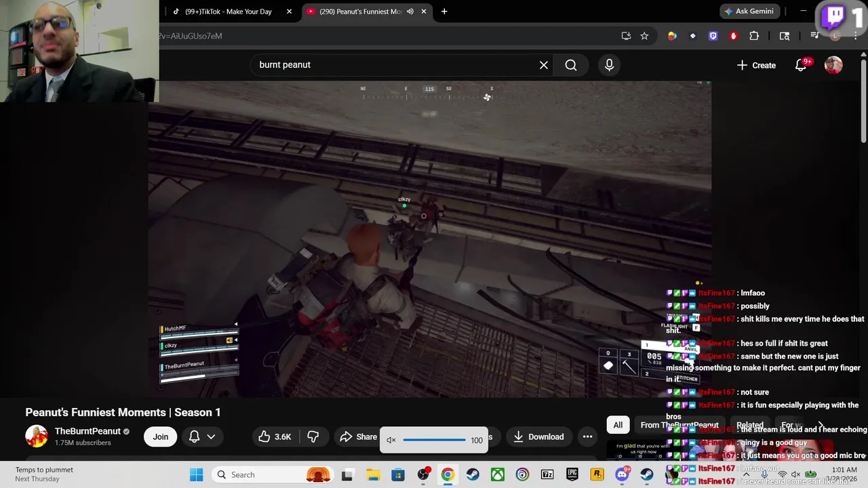Open TheBurntPeanut channel avatar

coord(37,436)
